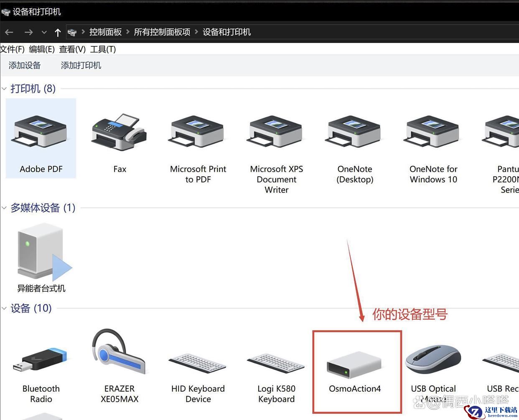
Task: Open the 查看(V) menu
Action: coord(72,49)
